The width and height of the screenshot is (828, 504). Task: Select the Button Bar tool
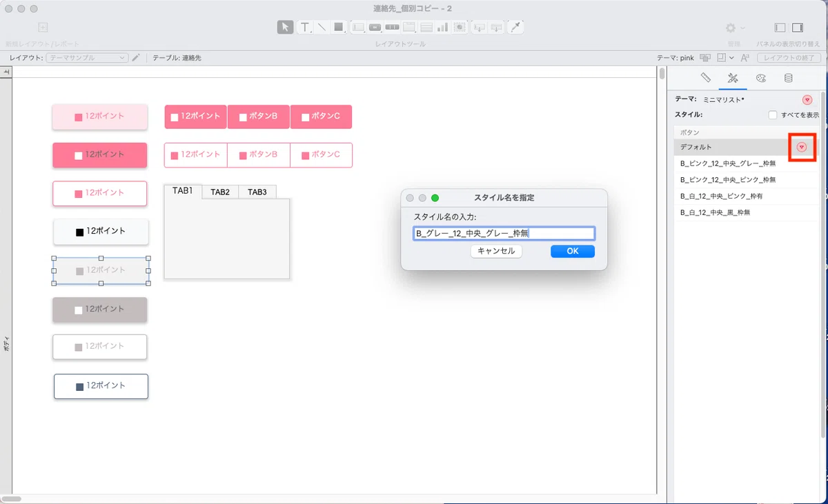[392, 28]
